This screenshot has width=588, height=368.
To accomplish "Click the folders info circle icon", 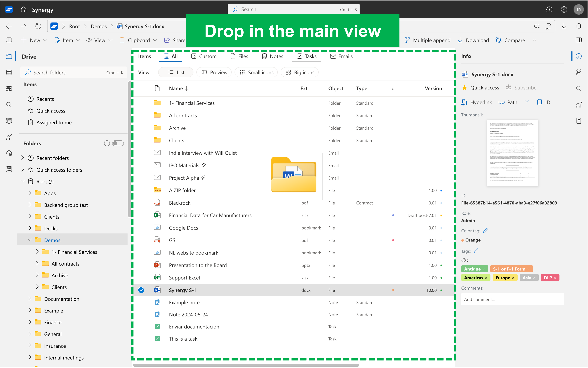I will pos(107,143).
